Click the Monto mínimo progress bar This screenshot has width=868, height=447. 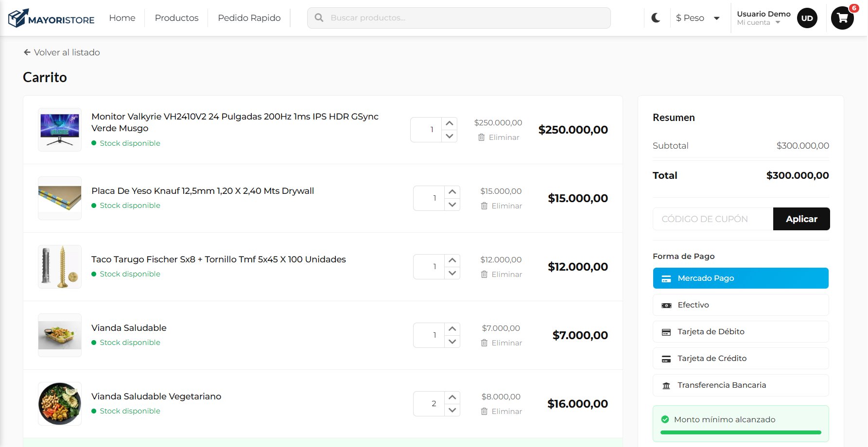pos(741,432)
